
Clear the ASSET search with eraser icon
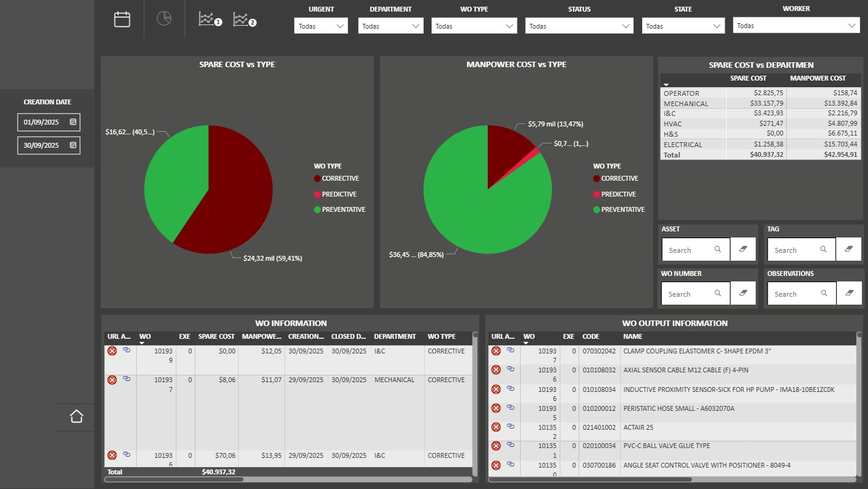(743, 249)
